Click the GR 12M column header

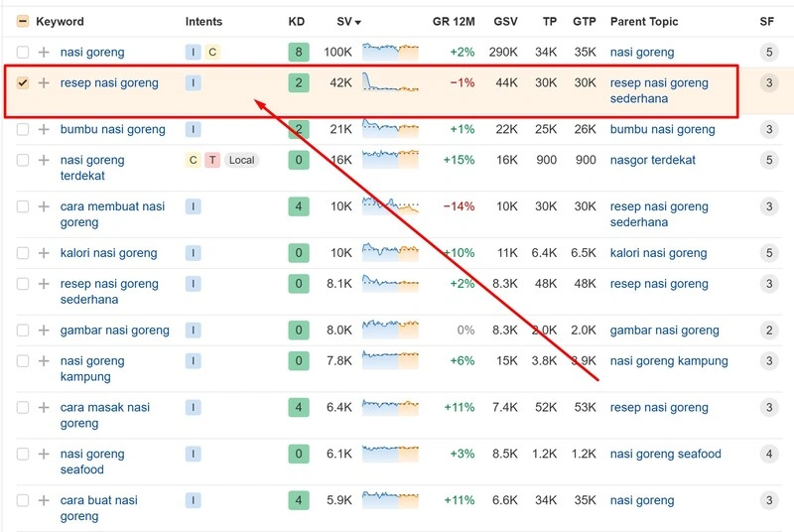(x=454, y=22)
